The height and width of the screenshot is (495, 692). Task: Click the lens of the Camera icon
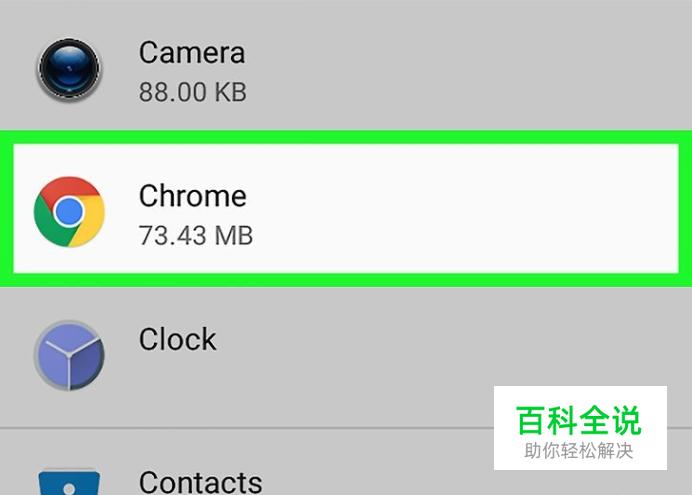(69, 69)
